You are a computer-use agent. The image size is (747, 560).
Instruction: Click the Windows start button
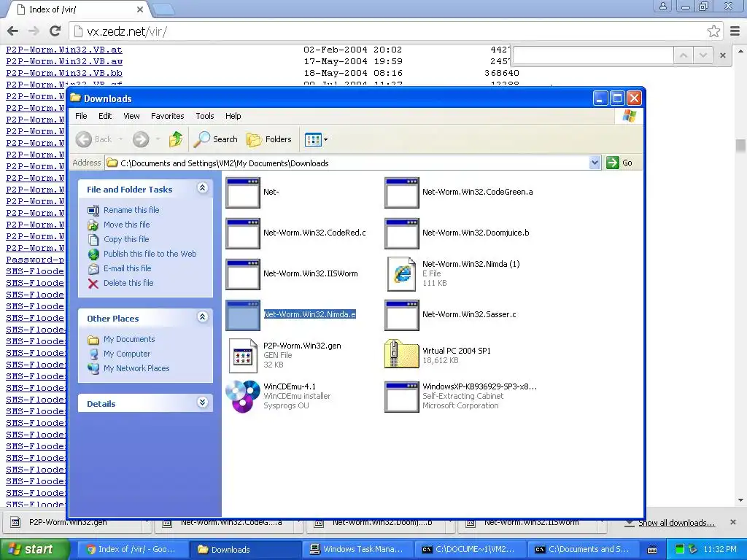pyautogui.click(x=34, y=549)
